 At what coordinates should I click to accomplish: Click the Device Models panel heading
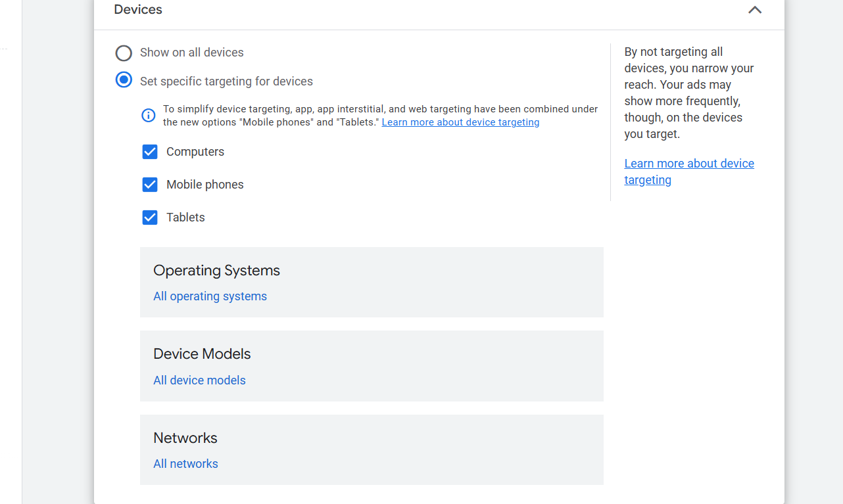[202, 354]
